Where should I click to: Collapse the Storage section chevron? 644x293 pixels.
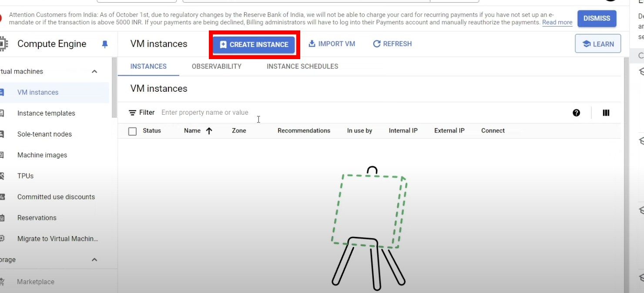(x=94, y=260)
